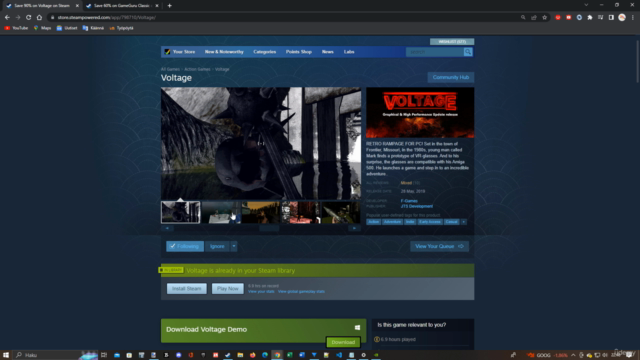Close the Voltage on Steam tab
This screenshot has width=640, height=360.
click(x=77, y=6)
